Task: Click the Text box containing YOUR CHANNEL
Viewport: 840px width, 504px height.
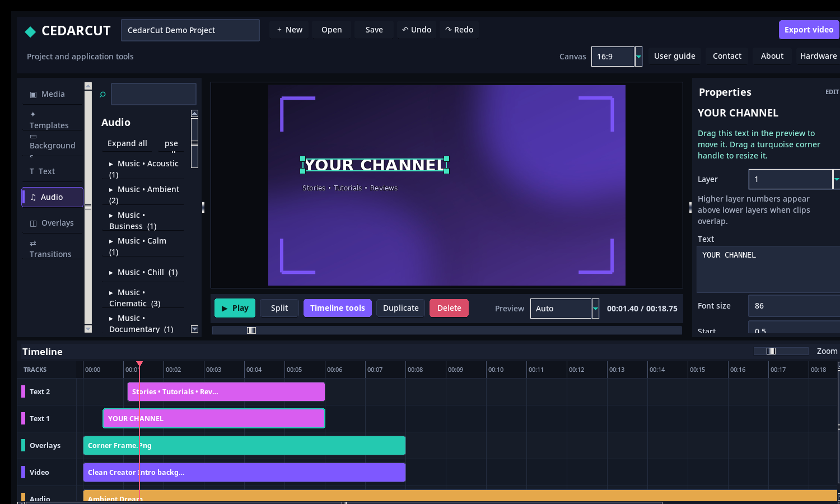Action: (768, 269)
